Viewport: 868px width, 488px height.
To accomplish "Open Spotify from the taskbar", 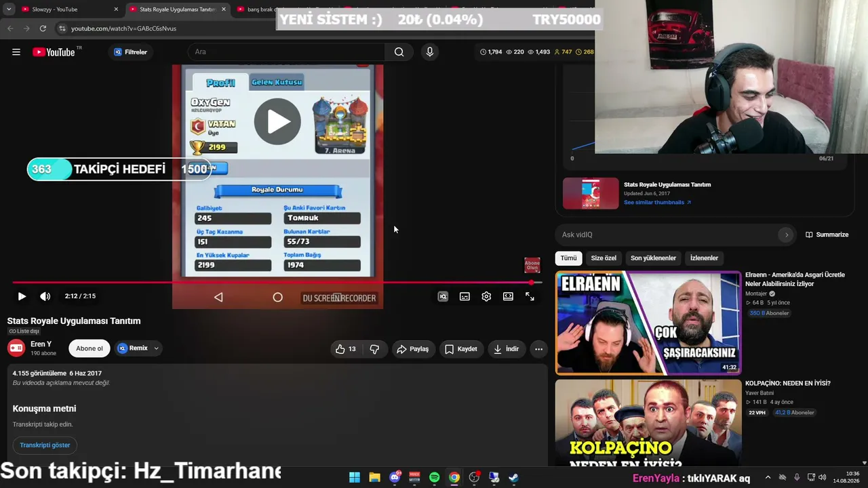I will [x=434, y=478].
